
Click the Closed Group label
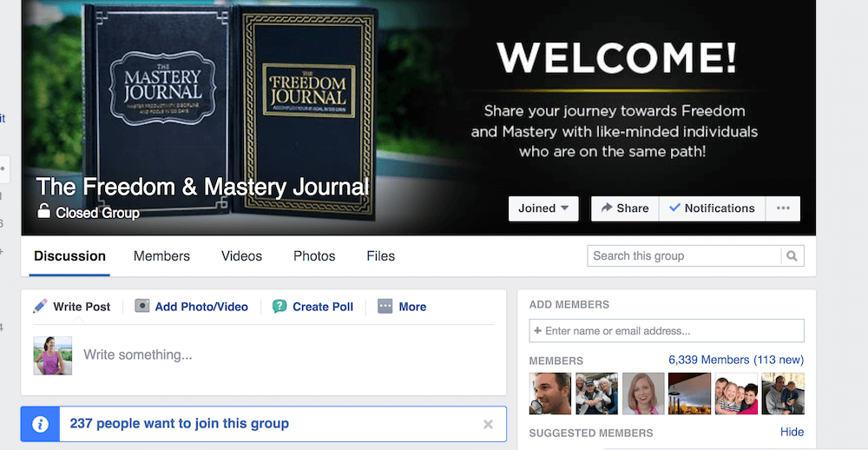coord(97,213)
